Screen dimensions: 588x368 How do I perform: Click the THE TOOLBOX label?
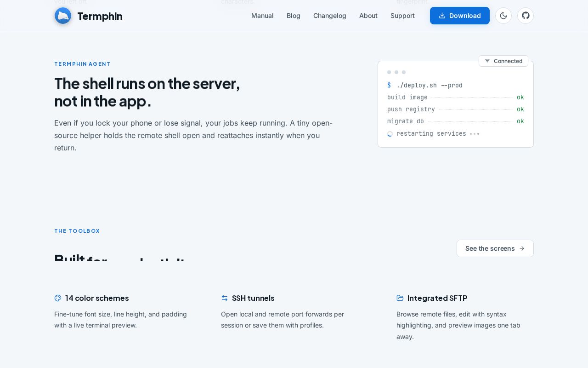[x=77, y=231]
